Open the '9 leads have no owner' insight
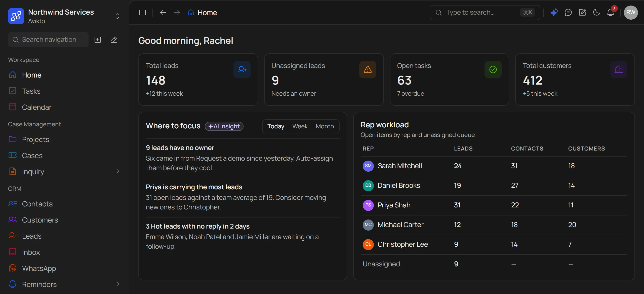Viewport: 644px width, 294px height. pyautogui.click(x=243, y=158)
